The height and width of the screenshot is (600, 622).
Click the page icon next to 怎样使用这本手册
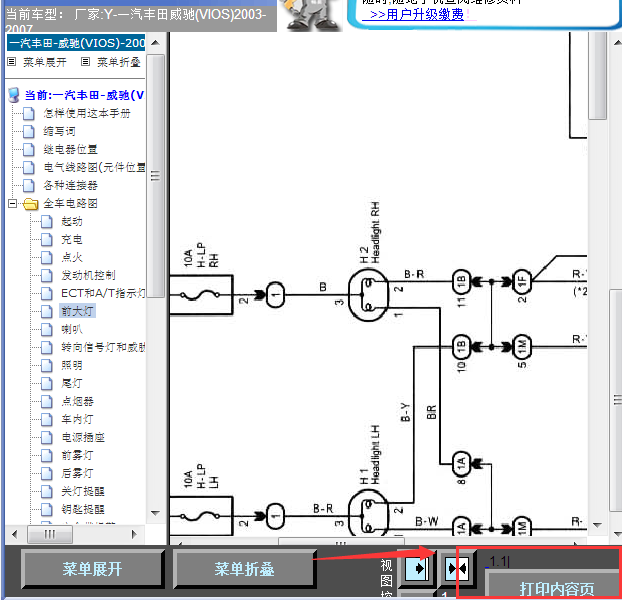29,113
